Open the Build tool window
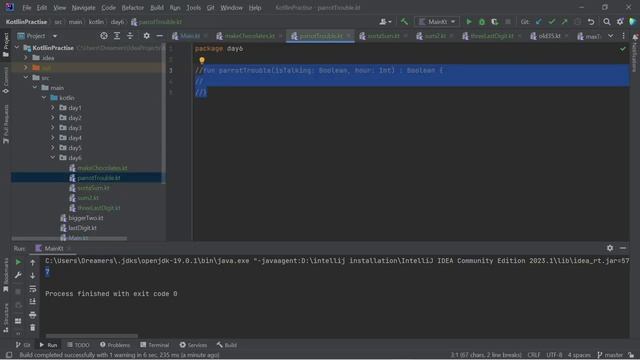Image resolution: width=640 pixels, height=360 pixels. point(227,345)
